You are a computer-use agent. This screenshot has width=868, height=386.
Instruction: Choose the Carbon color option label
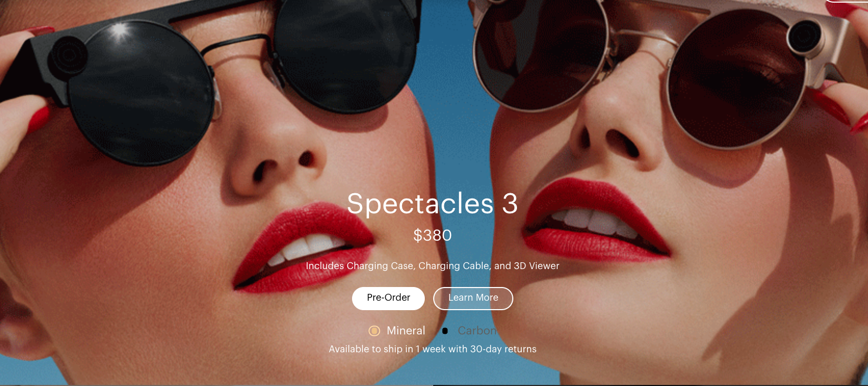(477, 331)
